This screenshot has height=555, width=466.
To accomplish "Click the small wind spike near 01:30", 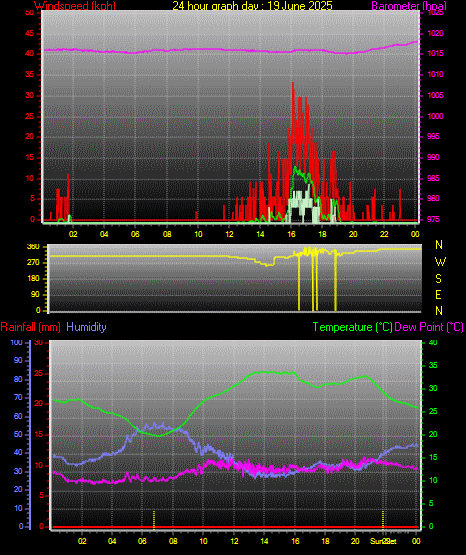I will [68, 175].
